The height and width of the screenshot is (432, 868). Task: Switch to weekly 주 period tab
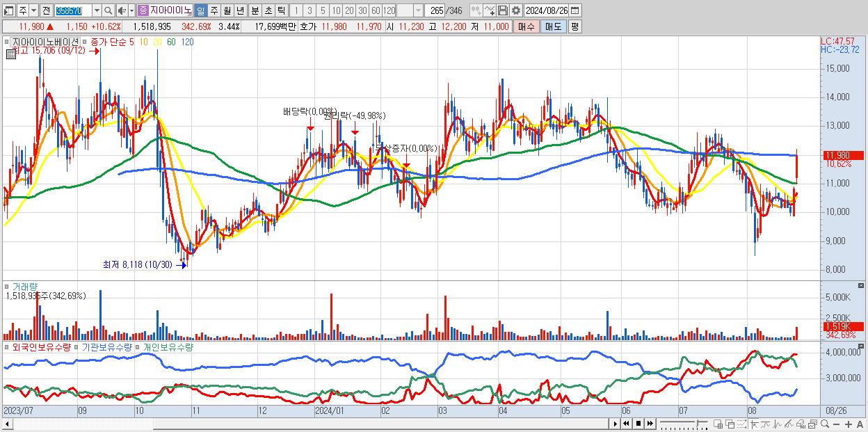click(214, 10)
